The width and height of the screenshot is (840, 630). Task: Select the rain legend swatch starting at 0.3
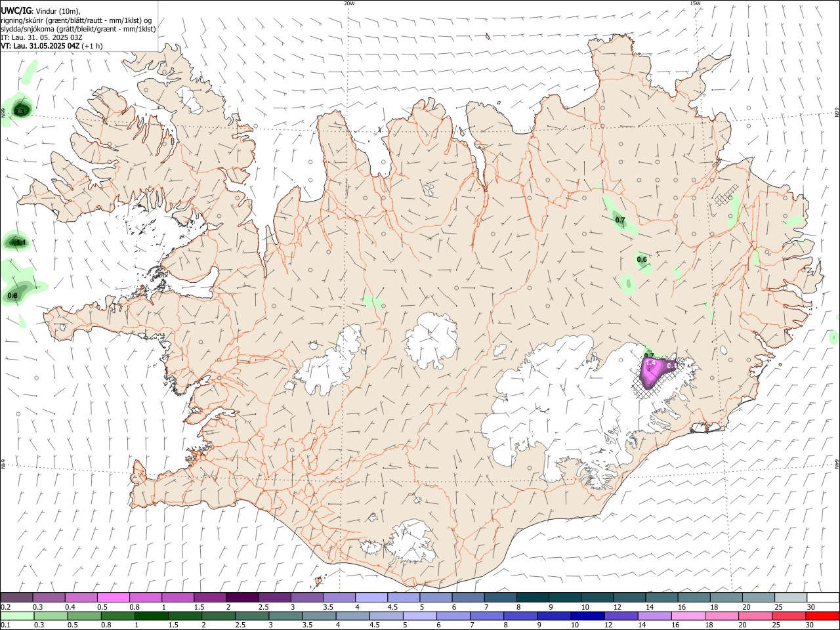tap(51, 616)
